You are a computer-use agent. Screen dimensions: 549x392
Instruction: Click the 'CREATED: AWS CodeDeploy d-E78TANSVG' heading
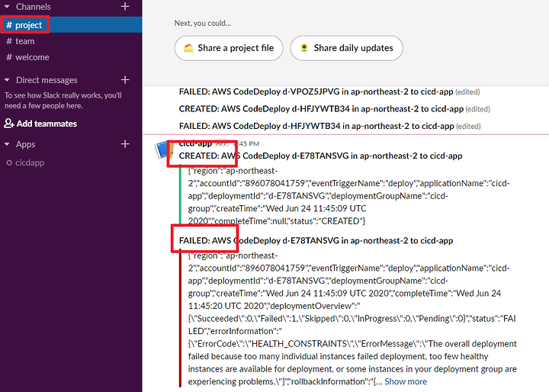[x=320, y=156]
